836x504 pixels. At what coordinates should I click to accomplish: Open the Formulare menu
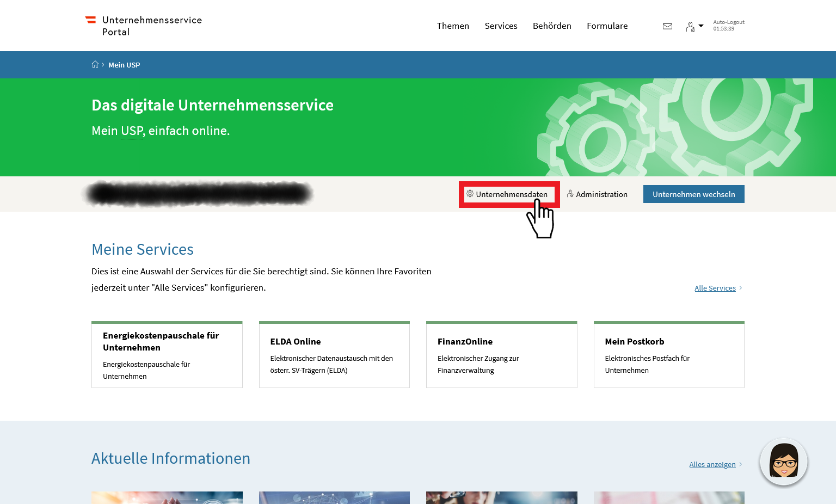click(x=607, y=26)
